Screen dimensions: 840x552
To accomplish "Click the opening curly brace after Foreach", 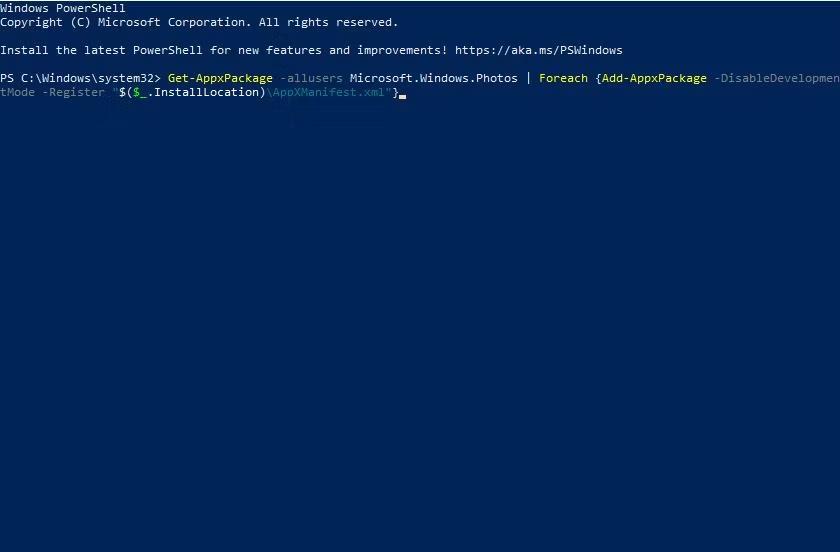I will point(598,78).
